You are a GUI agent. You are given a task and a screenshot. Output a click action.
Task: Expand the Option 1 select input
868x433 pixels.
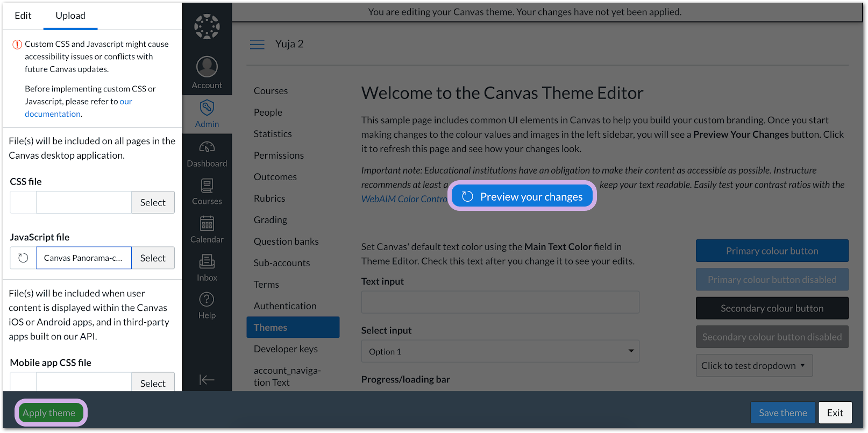point(500,352)
